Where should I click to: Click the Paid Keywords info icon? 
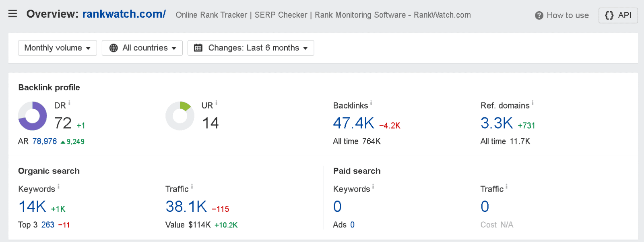pyautogui.click(x=373, y=186)
